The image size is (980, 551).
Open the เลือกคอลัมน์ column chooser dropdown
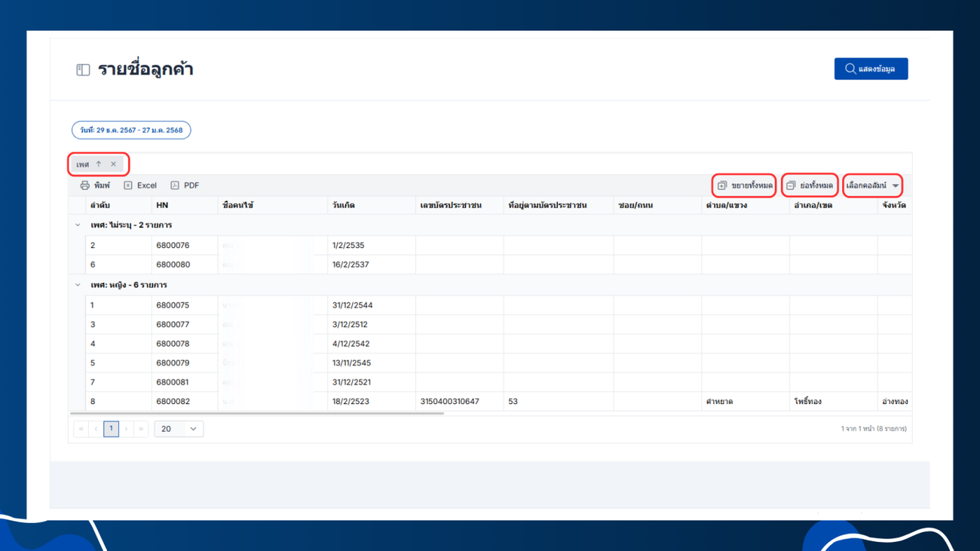(x=872, y=186)
